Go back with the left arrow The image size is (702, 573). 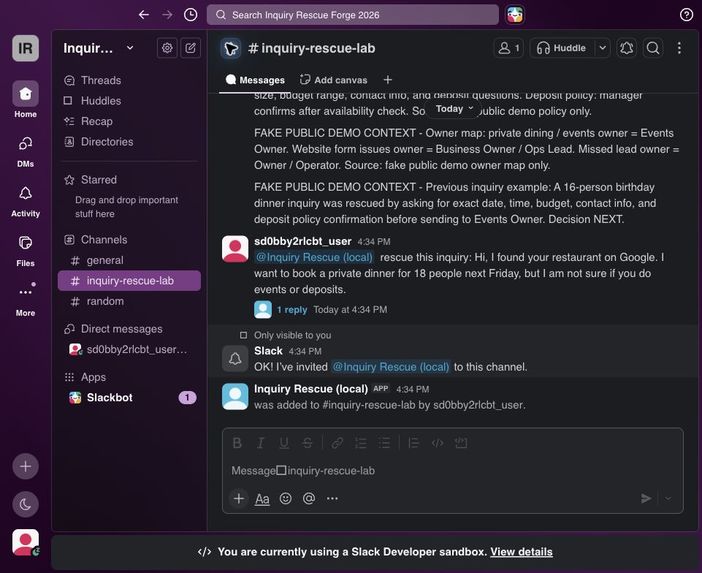(144, 15)
